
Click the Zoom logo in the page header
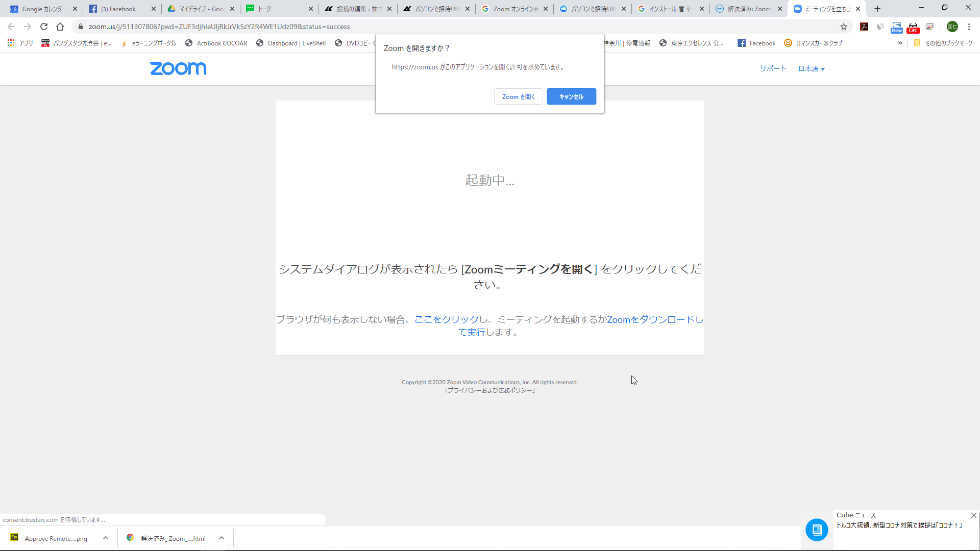(178, 68)
